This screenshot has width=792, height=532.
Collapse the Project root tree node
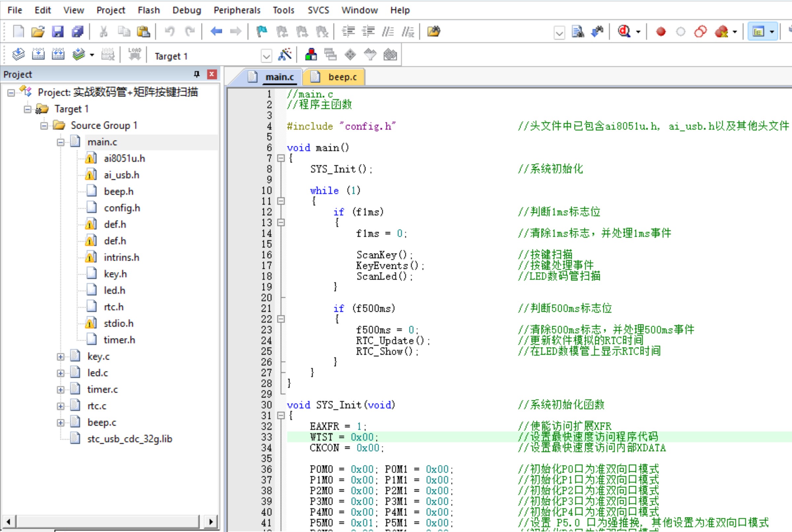[11, 93]
